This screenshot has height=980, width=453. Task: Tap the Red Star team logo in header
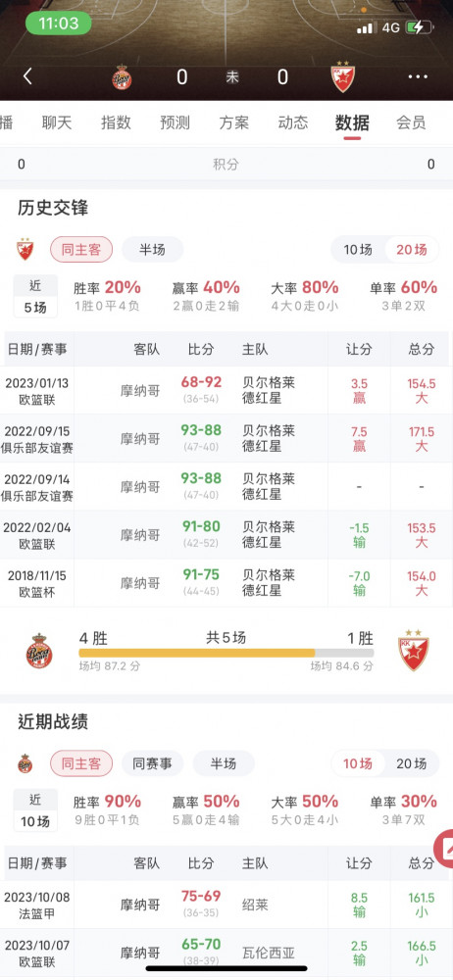pos(343,76)
